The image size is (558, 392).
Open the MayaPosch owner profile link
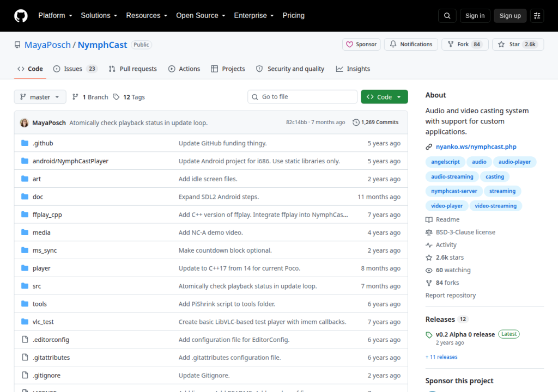pyautogui.click(x=48, y=45)
